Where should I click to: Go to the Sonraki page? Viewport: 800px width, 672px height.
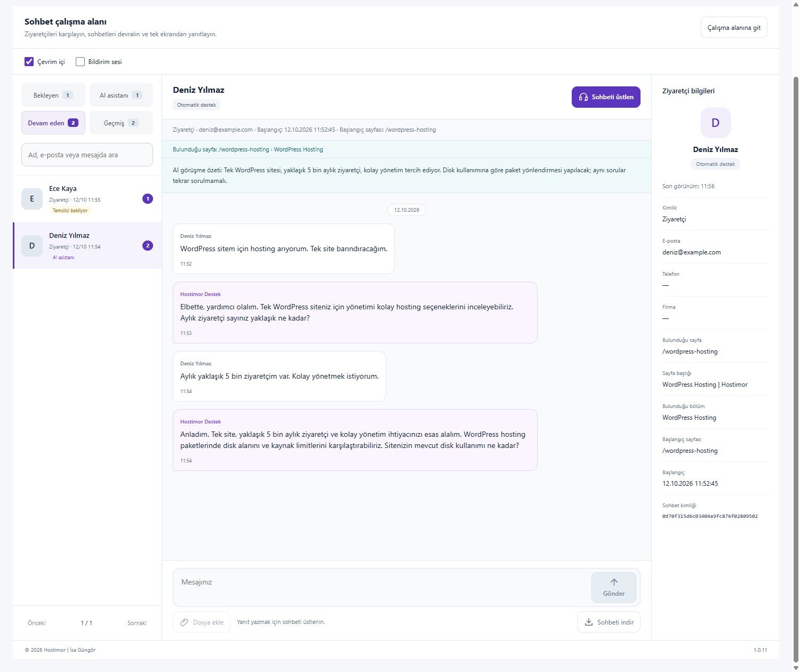point(137,623)
